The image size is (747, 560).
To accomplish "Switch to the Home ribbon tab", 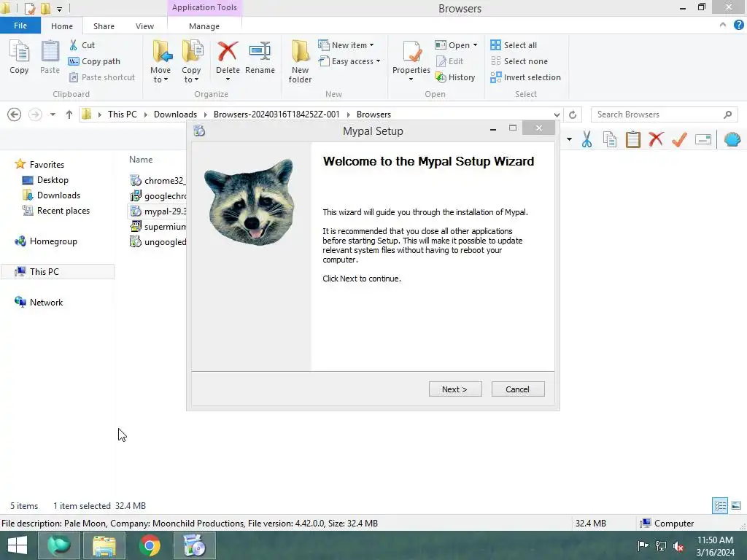I will coord(62,26).
